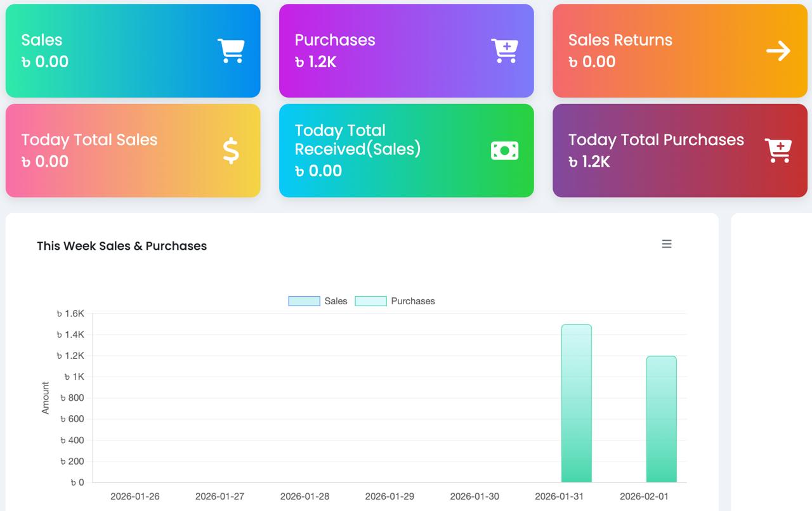Click the money bill icon on Today Total Received

[504, 151]
